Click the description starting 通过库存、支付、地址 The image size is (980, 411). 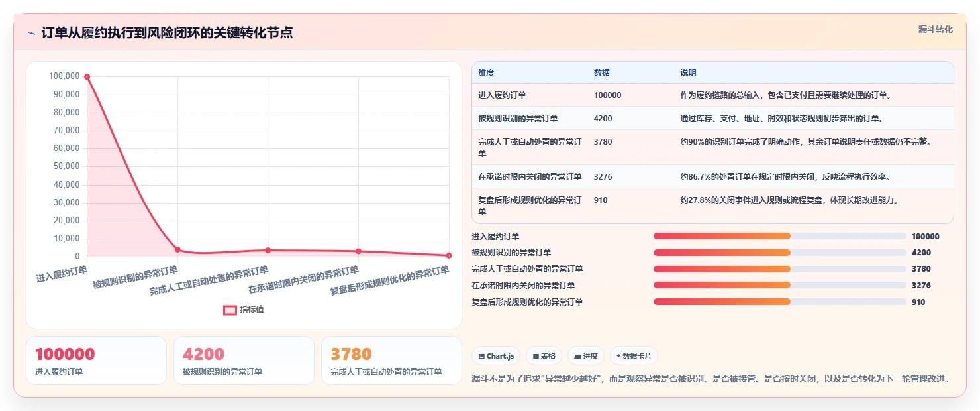[781, 119]
